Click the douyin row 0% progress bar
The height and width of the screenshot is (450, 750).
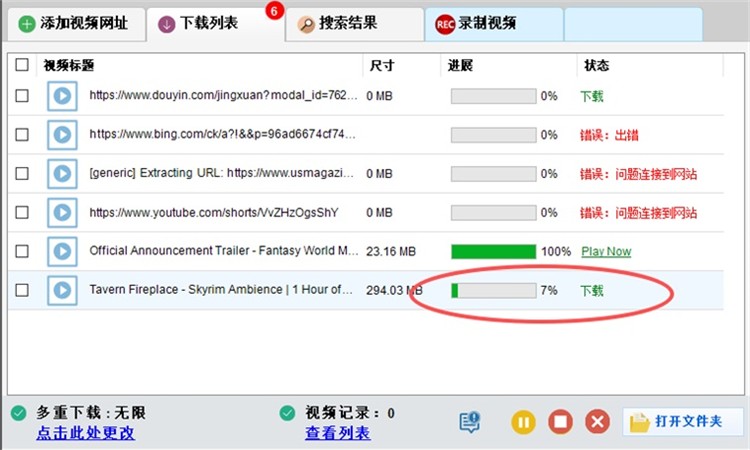[x=494, y=96]
